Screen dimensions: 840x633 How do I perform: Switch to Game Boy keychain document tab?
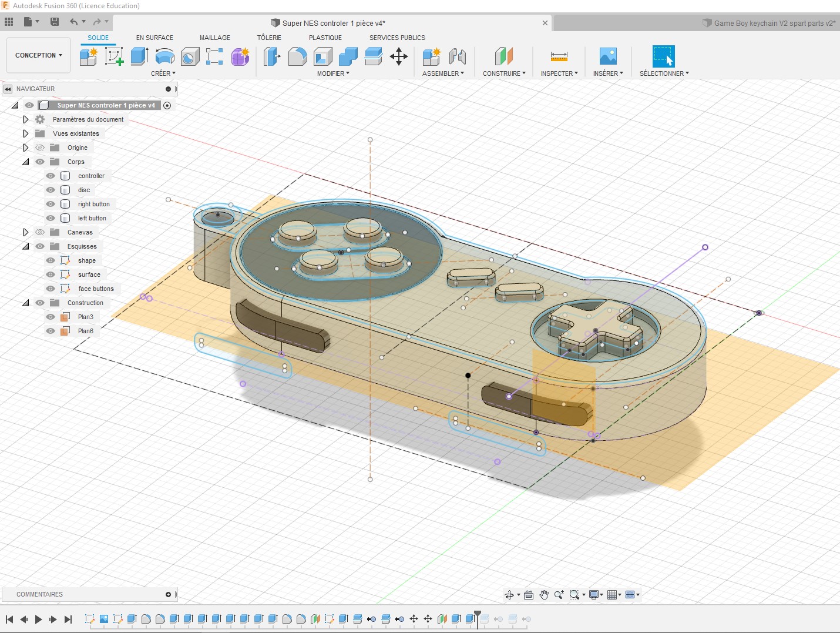tap(770, 23)
